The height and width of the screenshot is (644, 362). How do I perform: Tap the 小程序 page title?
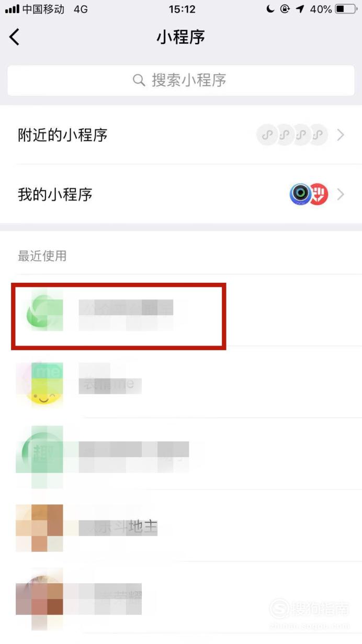181,37
